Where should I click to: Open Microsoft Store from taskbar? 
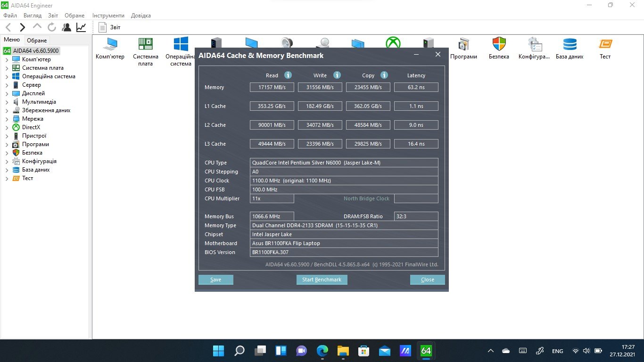(x=363, y=351)
